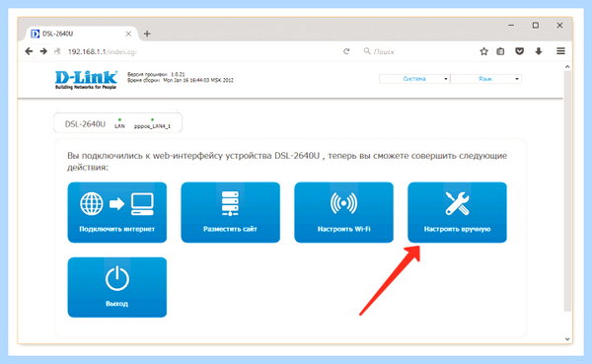Open the downloads arrow icon

[539, 51]
